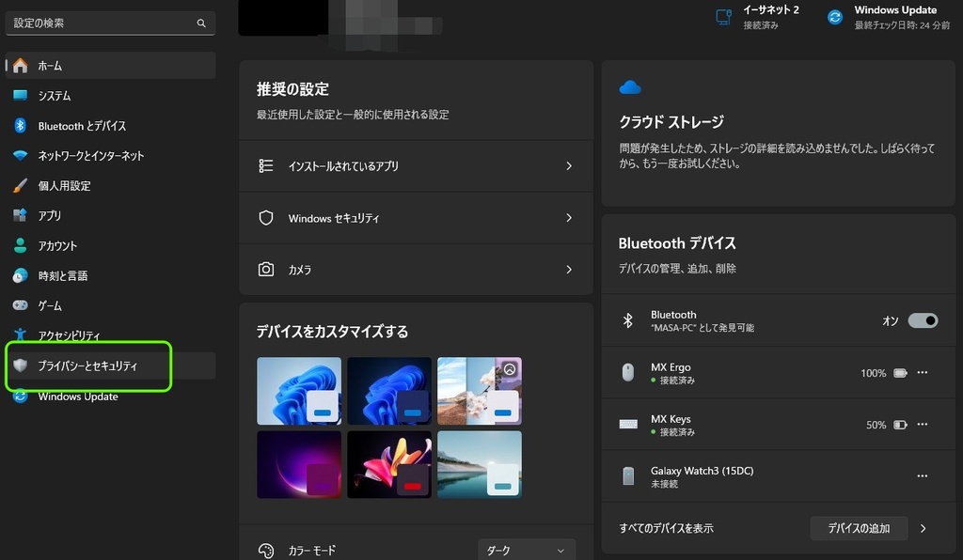Click the device icon for Galaxy Watch3
The image size is (963, 560).
click(627, 476)
